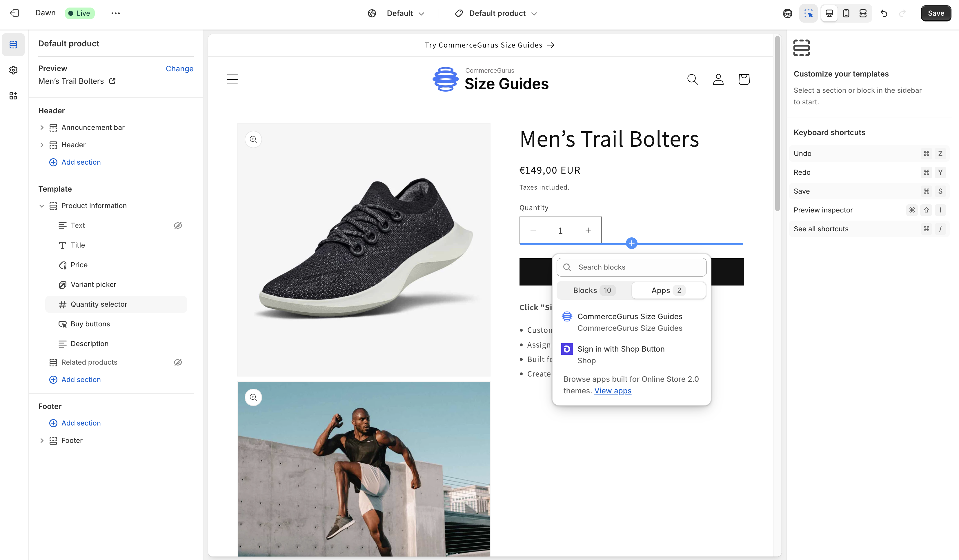Open the View apps link
The height and width of the screenshot is (560, 959).
coord(613,391)
